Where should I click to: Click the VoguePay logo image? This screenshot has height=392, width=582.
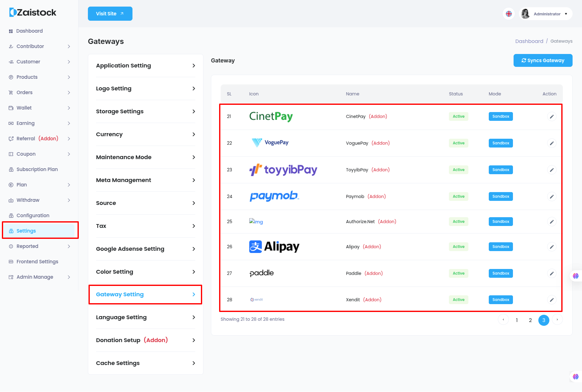(x=270, y=143)
